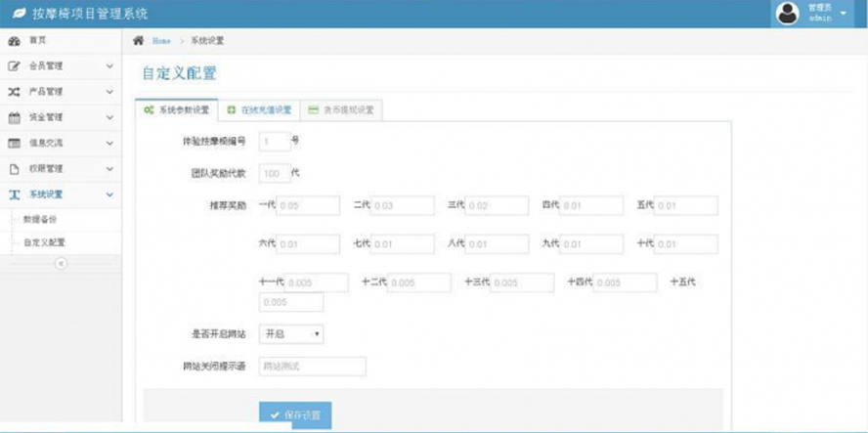Image resolution: width=868 pixels, height=433 pixels.
Task: Click the 自定义配置 page heading
Action: 179,73
